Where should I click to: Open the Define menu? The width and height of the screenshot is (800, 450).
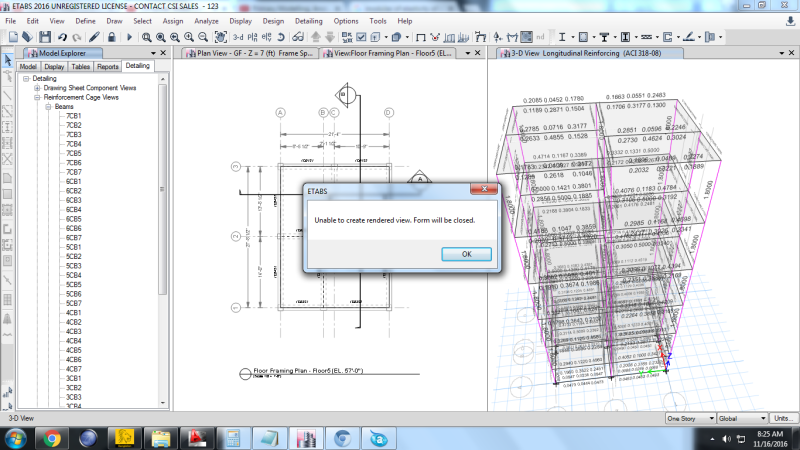[85, 21]
